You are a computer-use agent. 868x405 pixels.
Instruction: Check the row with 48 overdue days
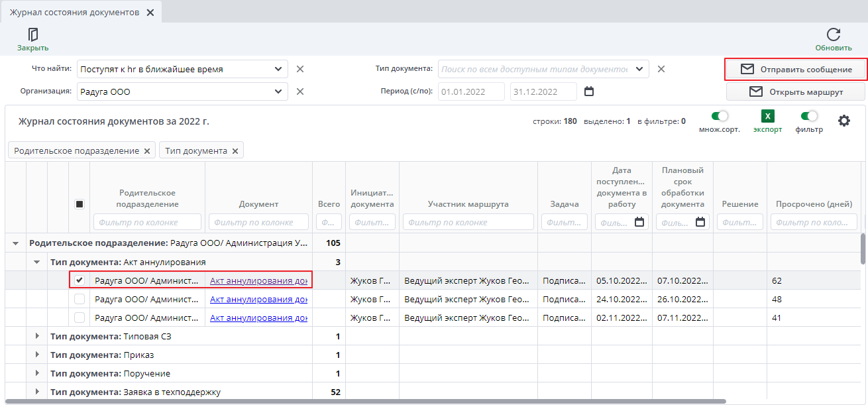[x=80, y=299]
